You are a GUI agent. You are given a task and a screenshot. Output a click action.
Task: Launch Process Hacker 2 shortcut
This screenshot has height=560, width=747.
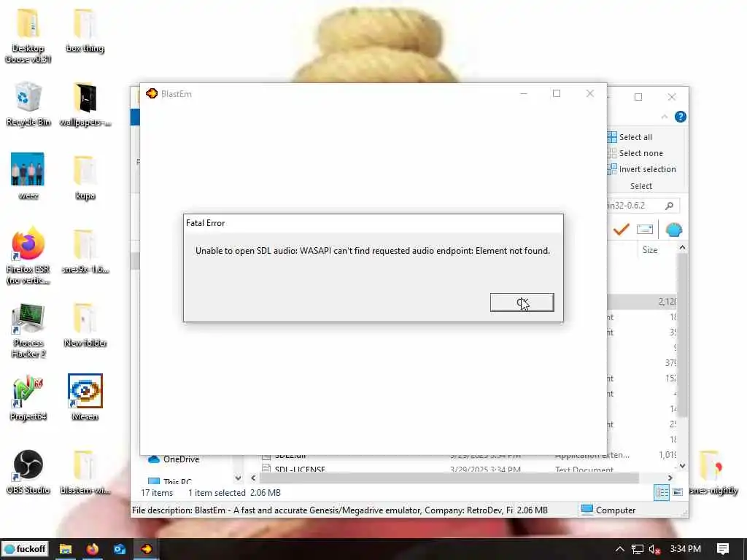pos(28,330)
